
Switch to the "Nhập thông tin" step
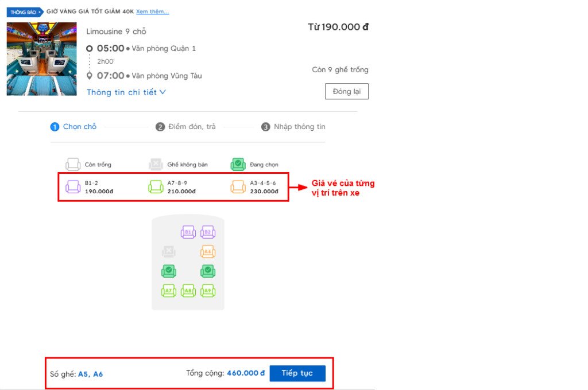click(x=293, y=127)
